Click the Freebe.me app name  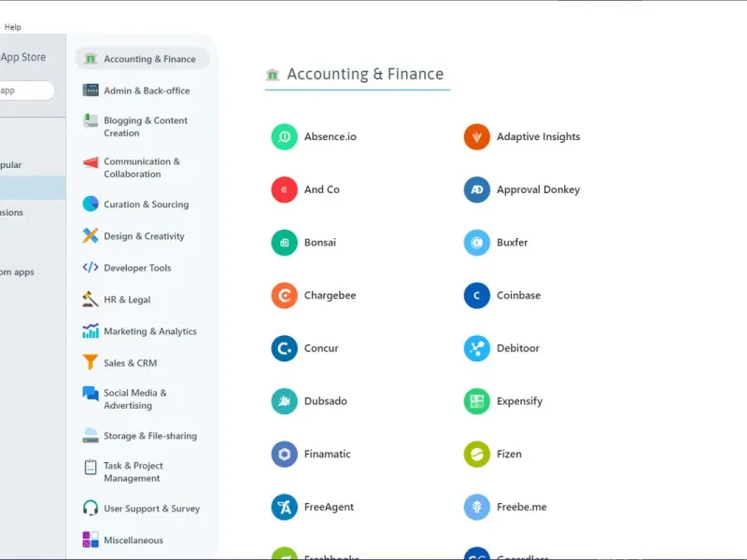pyautogui.click(x=522, y=507)
